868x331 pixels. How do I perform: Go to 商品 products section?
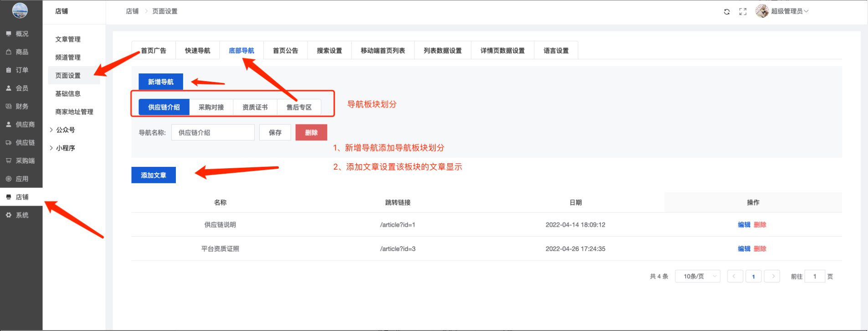(x=21, y=52)
